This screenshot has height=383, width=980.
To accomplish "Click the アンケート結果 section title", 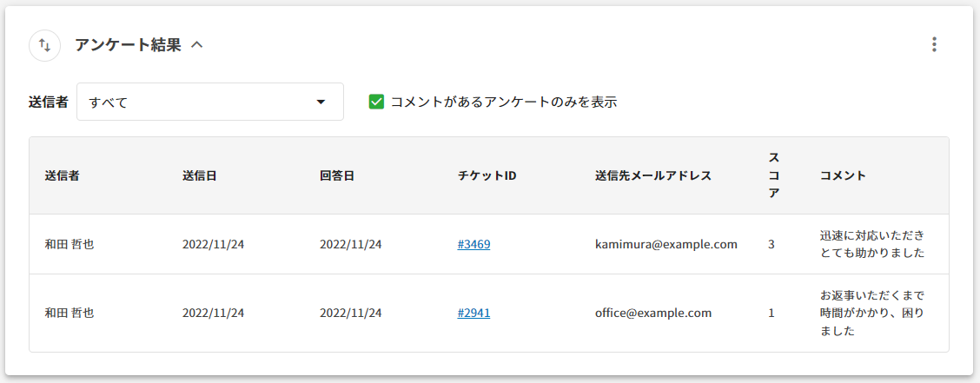I will [128, 45].
